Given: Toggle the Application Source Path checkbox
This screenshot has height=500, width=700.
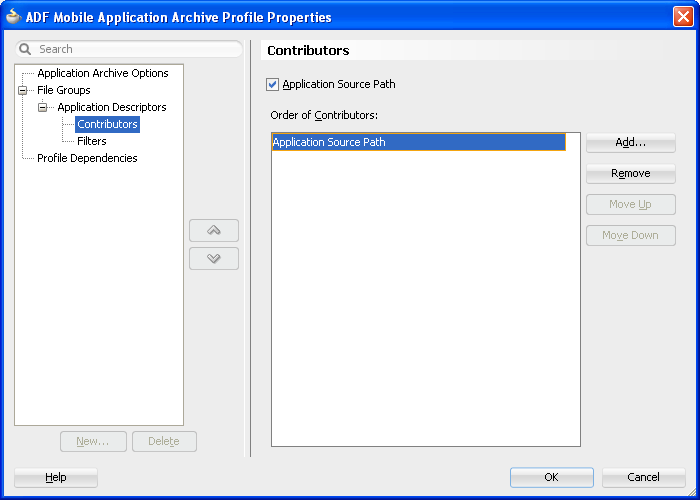Looking at the screenshot, I should (x=272, y=84).
